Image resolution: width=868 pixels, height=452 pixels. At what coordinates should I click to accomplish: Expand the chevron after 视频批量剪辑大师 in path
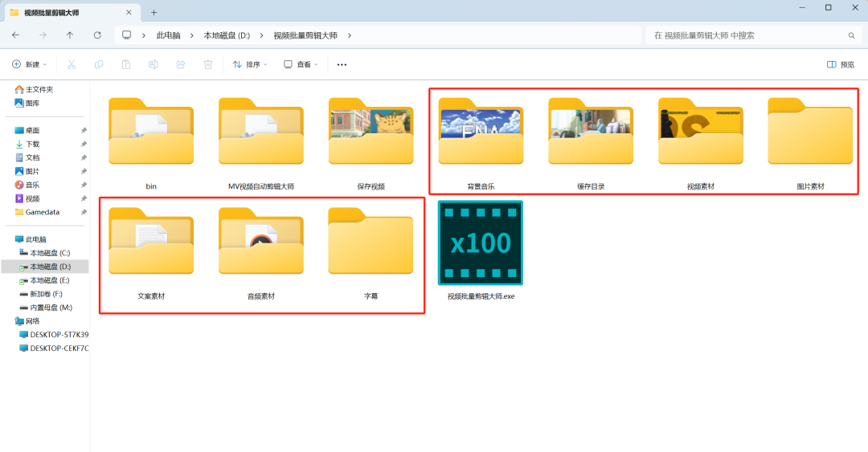[x=350, y=35]
